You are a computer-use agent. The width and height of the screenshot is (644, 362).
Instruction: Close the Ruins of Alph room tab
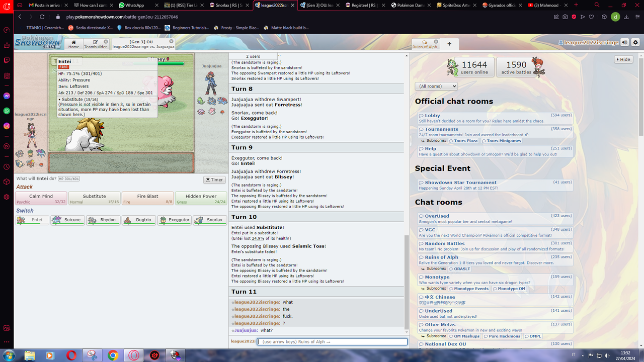436,42
